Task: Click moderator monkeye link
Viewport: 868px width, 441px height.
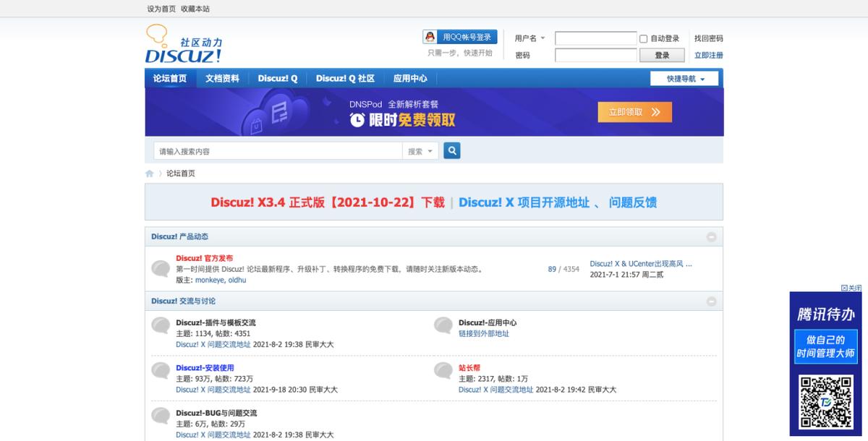Action: (210, 280)
